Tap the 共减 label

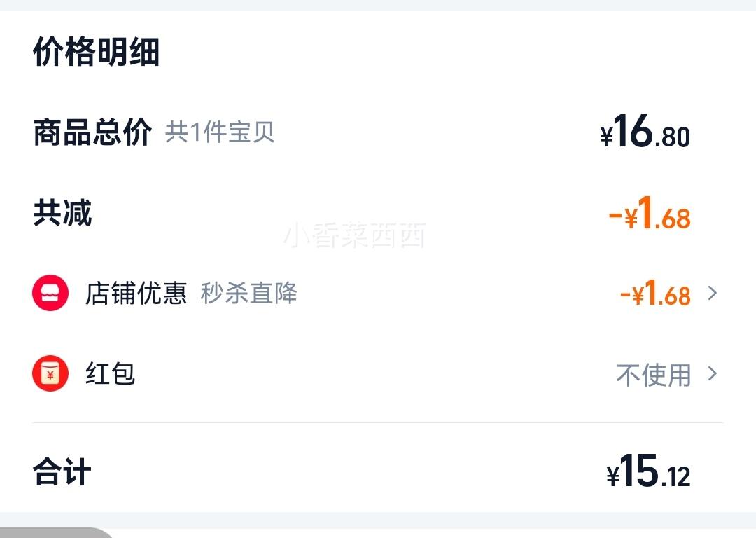point(62,212)
